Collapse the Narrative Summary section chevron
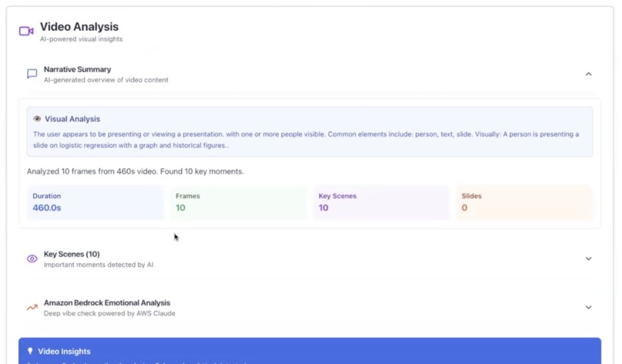The image size is (622, 364). pyautogui.click(x=588, y=74)
